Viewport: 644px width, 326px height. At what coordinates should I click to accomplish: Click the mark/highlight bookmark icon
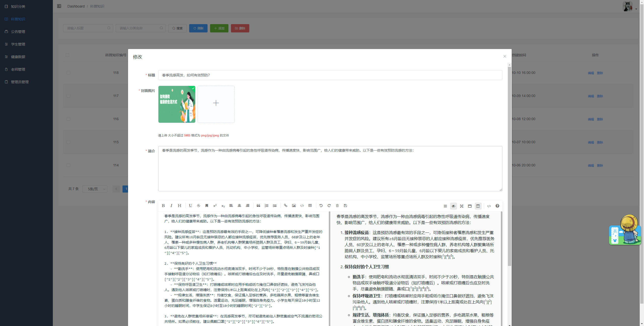(207, 206)
